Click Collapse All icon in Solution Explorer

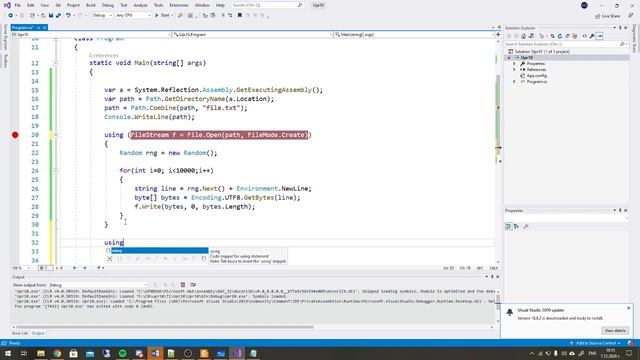(x=567, y=36)
